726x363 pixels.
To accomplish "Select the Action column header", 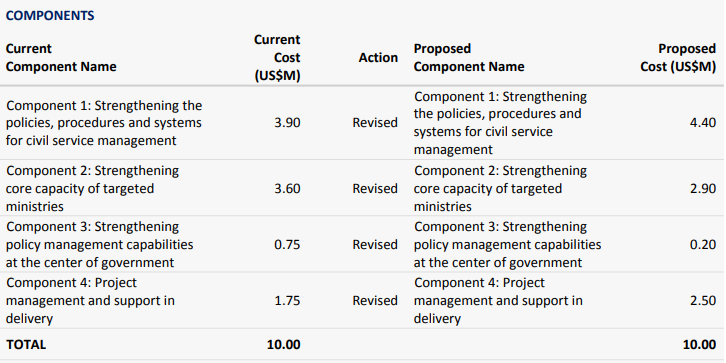I will click(378, 58).
